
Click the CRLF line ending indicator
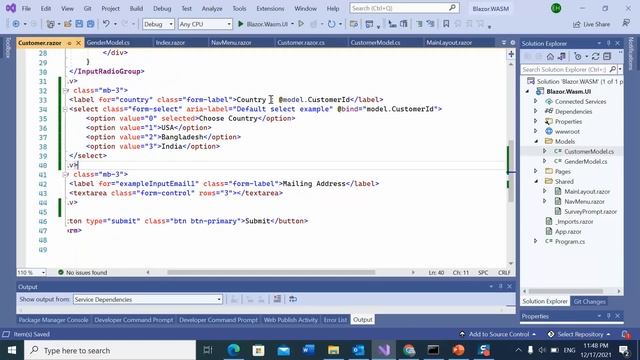[x=504, y=272]
